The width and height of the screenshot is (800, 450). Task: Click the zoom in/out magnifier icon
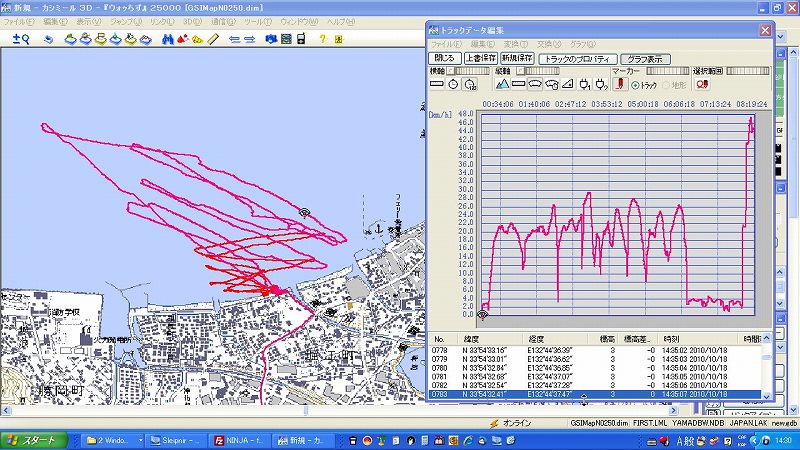(21, 39)
